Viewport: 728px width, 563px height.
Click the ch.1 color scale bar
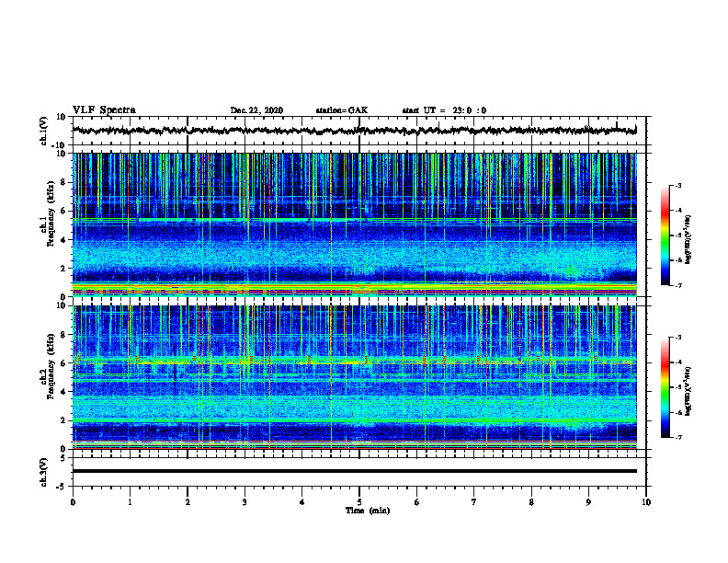click(665, 236)
